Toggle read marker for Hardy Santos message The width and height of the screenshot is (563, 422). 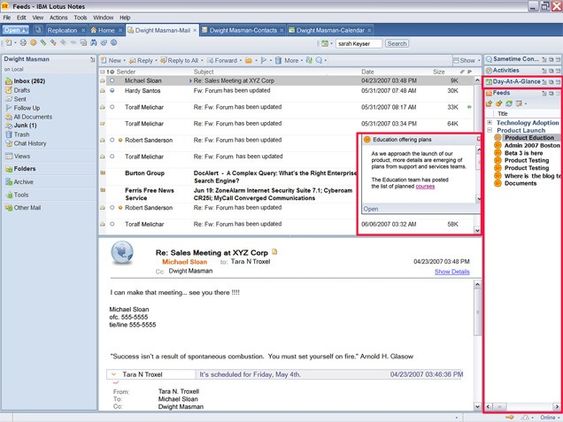click(112, 91)
